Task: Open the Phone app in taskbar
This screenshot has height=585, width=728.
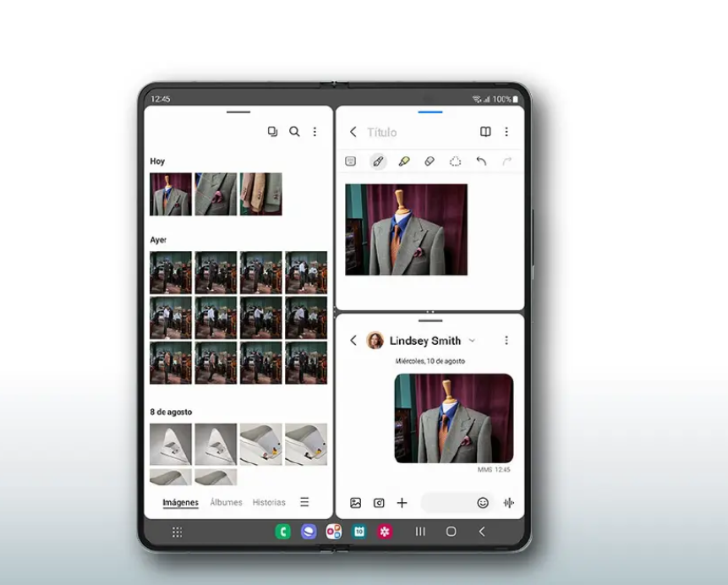Action: point(283,532)
